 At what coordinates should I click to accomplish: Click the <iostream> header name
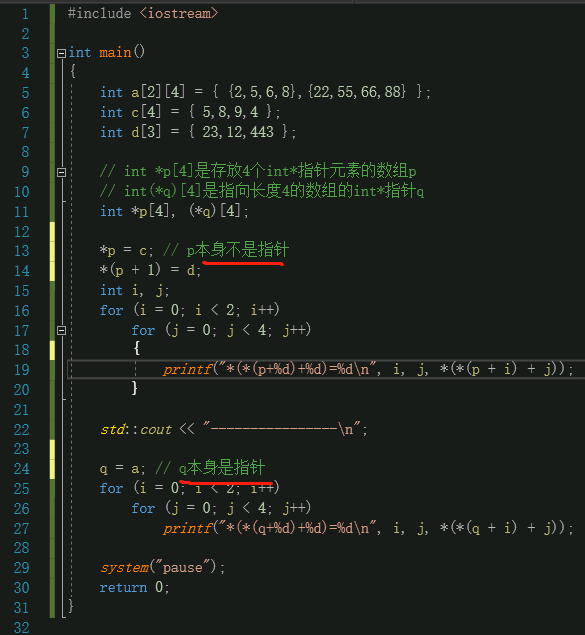pyautogui.click(x=179, y=13)
